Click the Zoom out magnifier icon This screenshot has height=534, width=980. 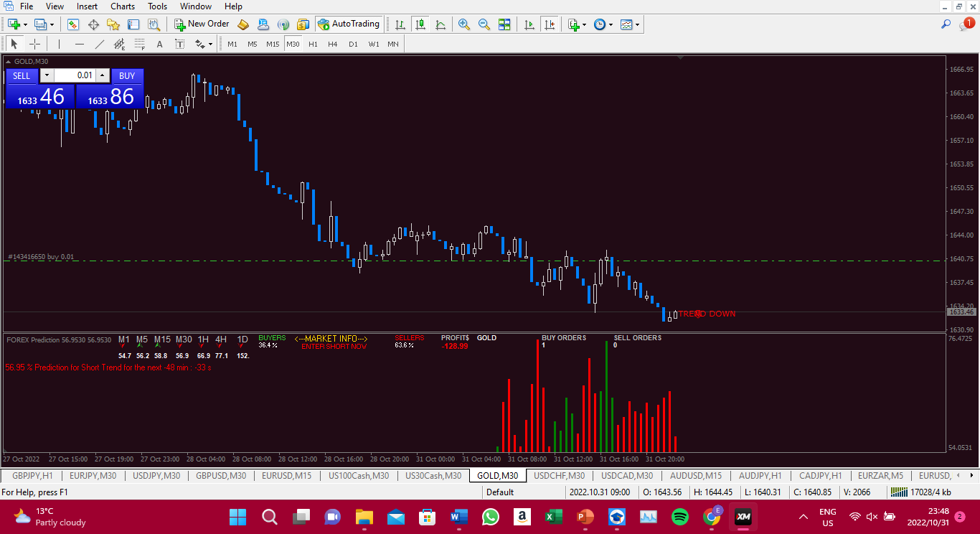[484, 24]
